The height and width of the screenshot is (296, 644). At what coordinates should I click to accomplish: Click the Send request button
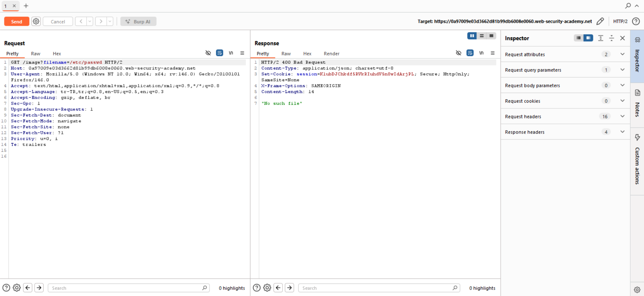(16, 21)
